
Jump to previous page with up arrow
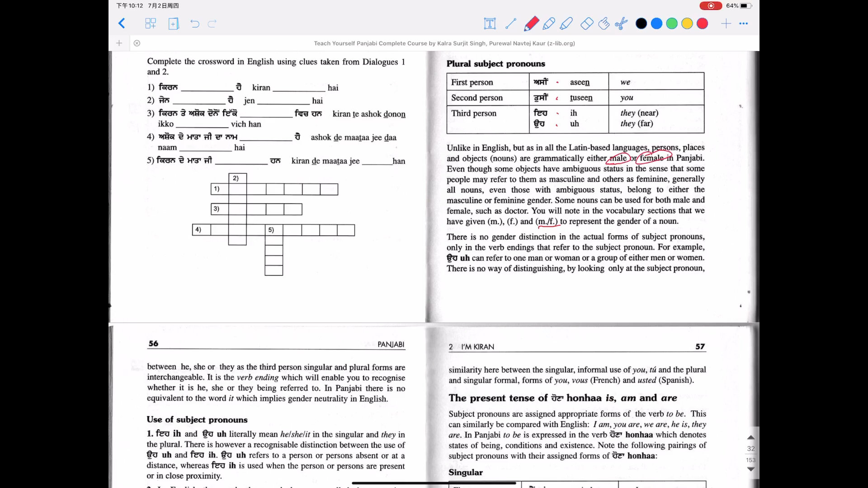click(751, 437)
